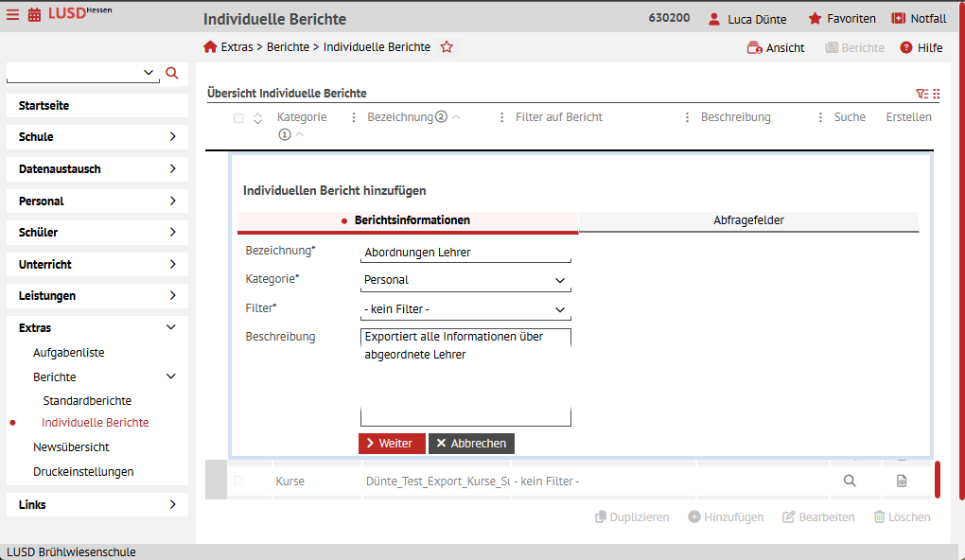The height and width of the screenshot is (560, 965).
Task: Go to home via breadcrumb house icon
Action: (x=210, y=46)
